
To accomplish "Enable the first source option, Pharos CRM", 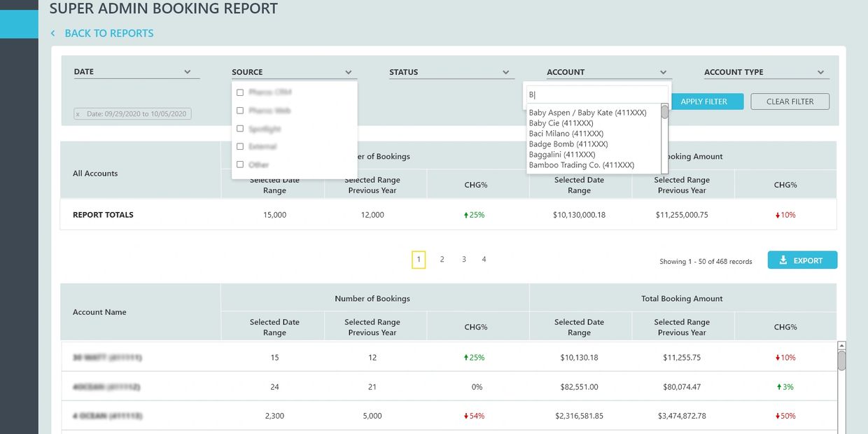I will click(x=240, y=92).
